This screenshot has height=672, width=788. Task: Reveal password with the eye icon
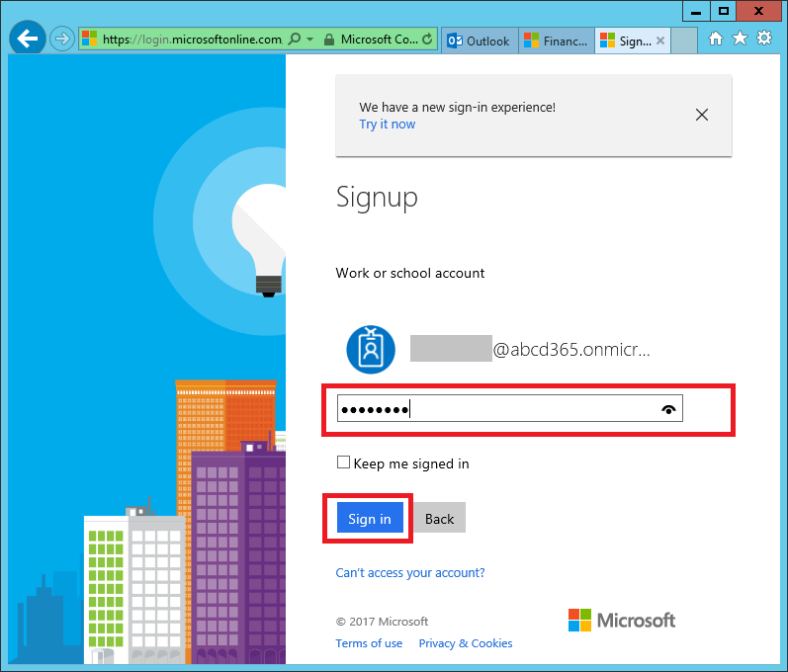(668, 410)
